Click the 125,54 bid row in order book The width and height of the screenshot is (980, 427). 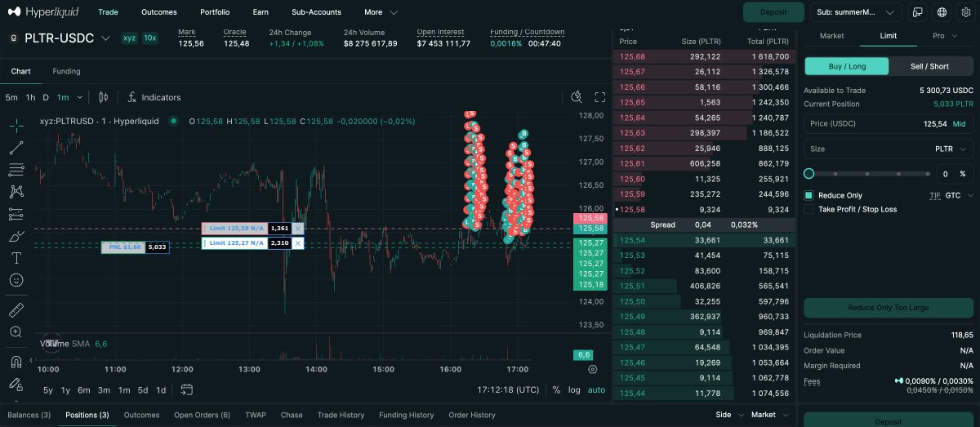705,240
